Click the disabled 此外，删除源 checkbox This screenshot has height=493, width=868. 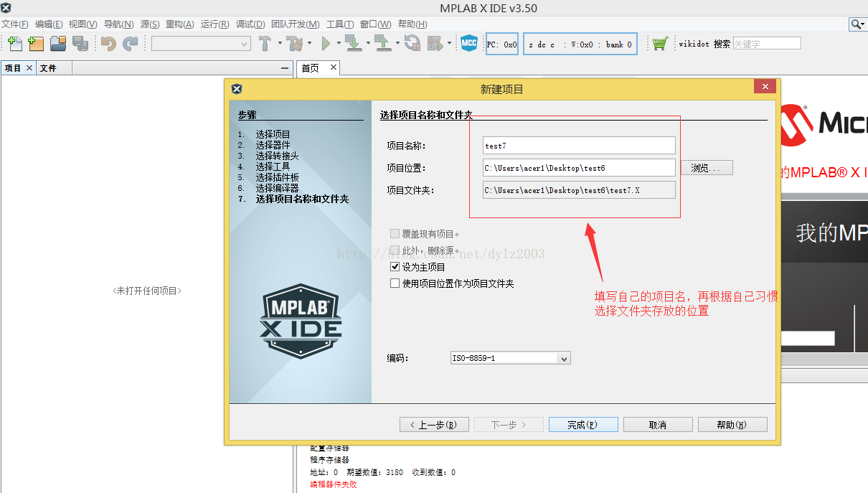[x=395, y=250]
